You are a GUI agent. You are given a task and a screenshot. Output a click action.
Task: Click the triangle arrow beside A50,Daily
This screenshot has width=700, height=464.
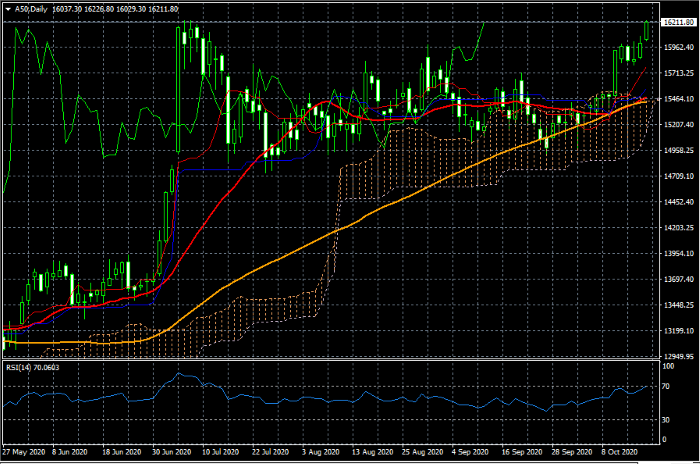[8, 9]
